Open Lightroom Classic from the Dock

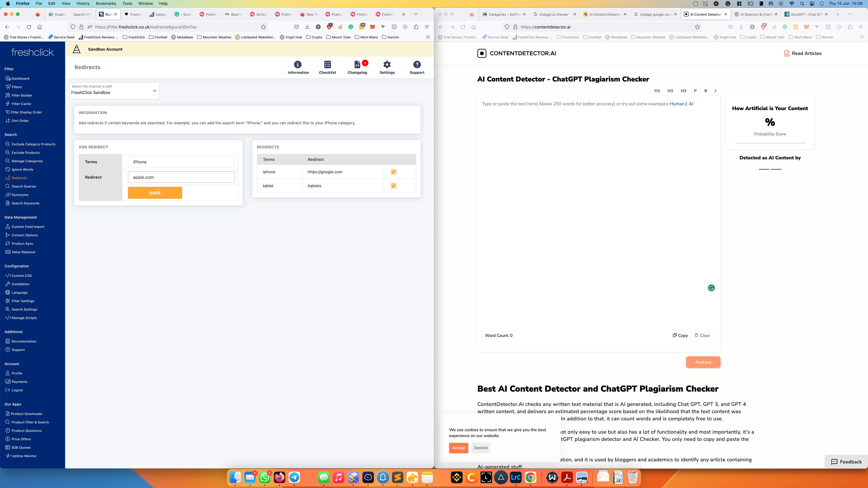tap(516, 477)
